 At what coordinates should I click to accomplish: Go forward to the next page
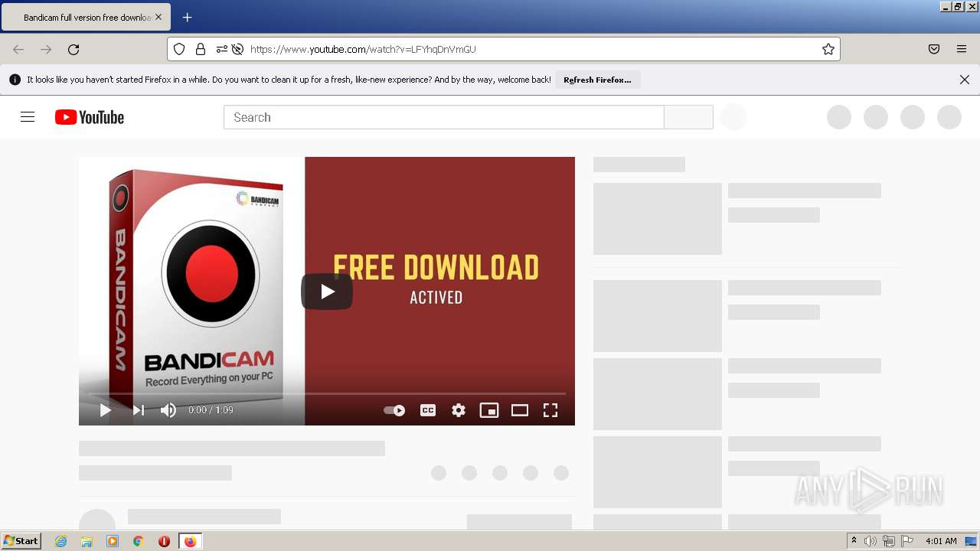[46, 49]
